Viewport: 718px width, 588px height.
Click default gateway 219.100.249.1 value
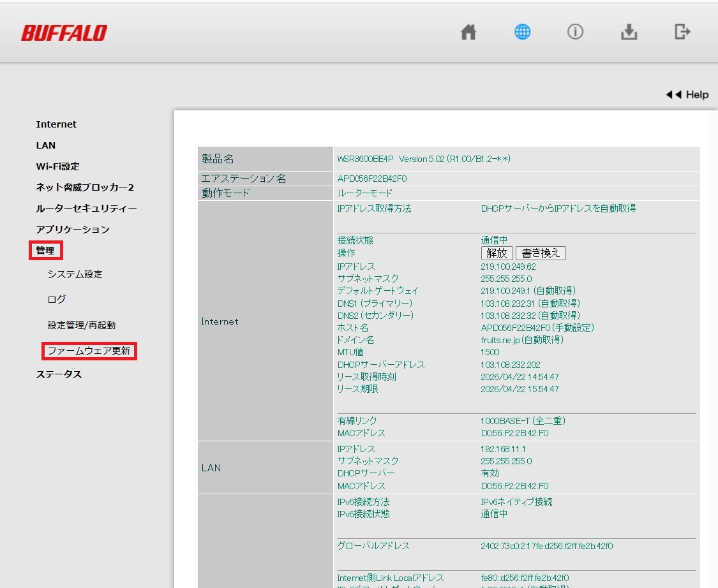click(x=528, y=291)
